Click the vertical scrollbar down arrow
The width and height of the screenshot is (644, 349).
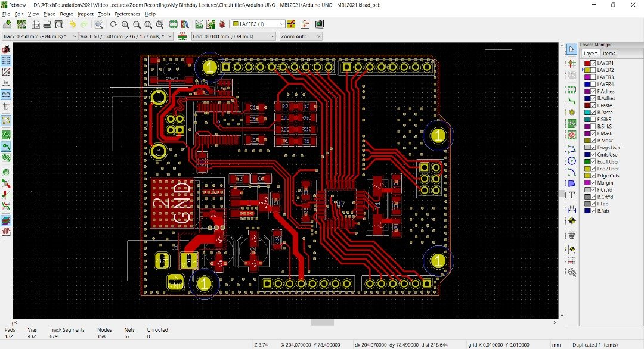562,316
